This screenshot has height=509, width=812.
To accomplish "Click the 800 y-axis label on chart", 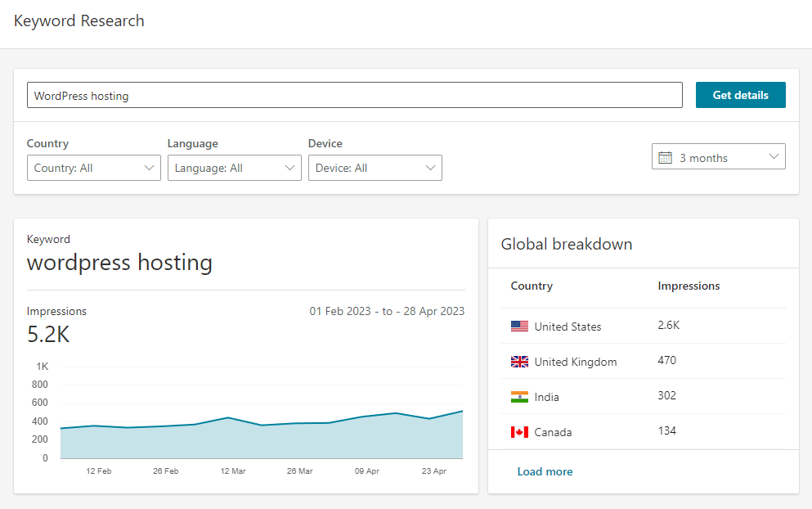I will [x=39, y=385].
